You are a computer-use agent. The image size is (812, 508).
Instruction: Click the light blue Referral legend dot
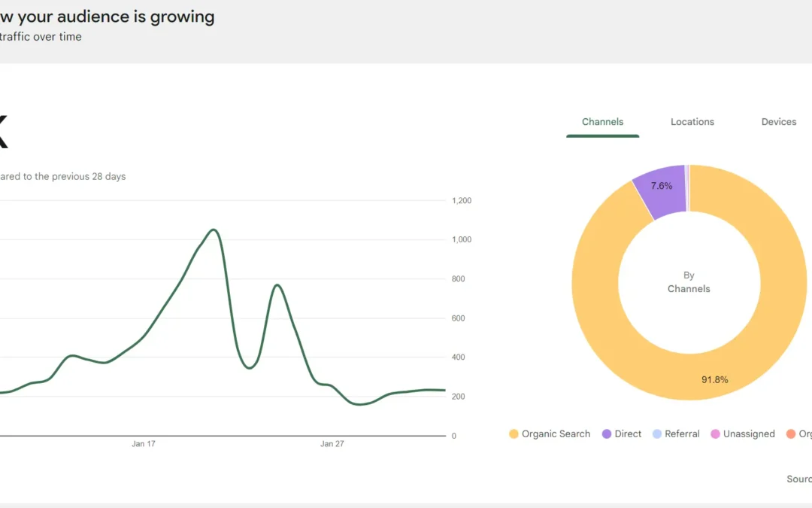coord(657,434)
